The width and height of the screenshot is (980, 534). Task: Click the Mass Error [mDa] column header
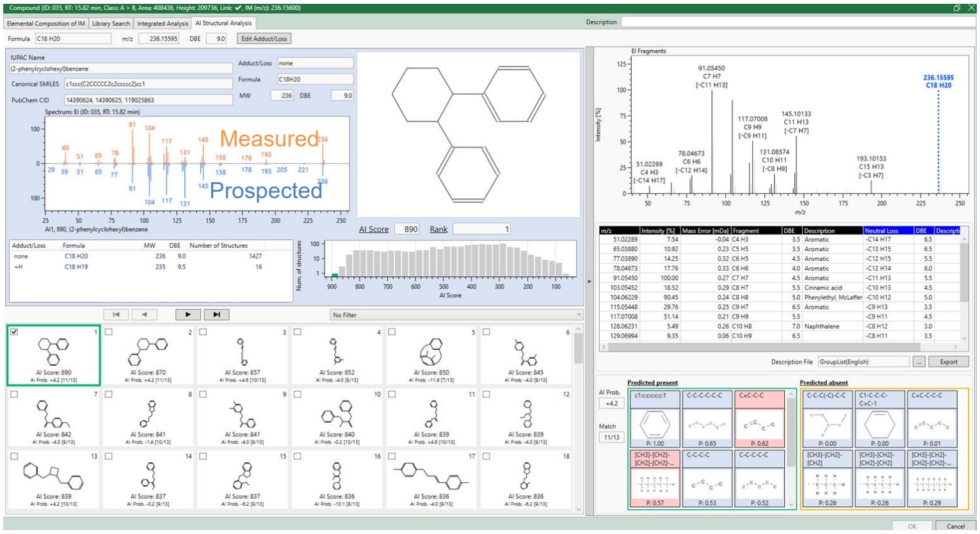pos(704,230)
